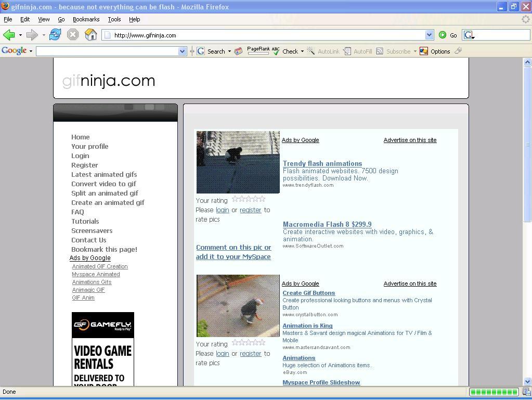Click the grey Forward arrow button

tap(32, 35)
